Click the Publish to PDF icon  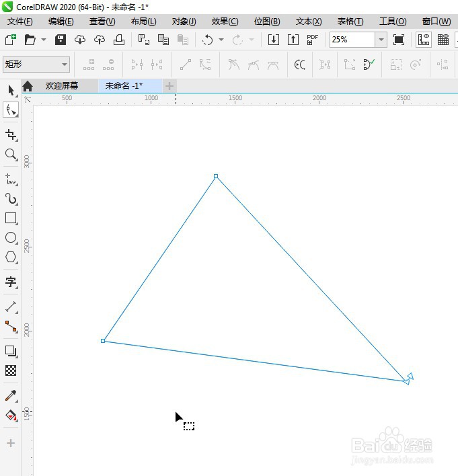point(312,40)
